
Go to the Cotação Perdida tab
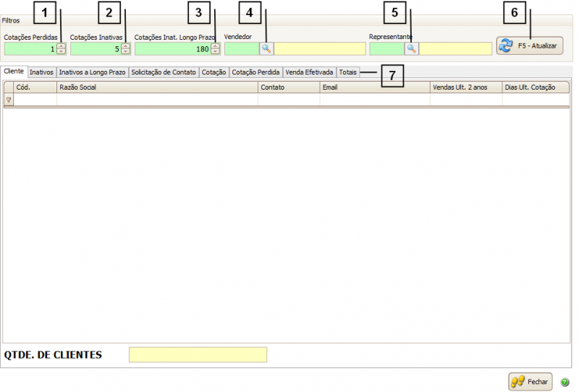255,72
